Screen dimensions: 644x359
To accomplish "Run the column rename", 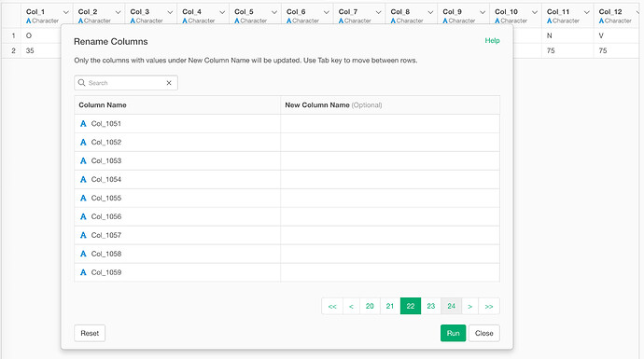I will (x=453, y=333).
